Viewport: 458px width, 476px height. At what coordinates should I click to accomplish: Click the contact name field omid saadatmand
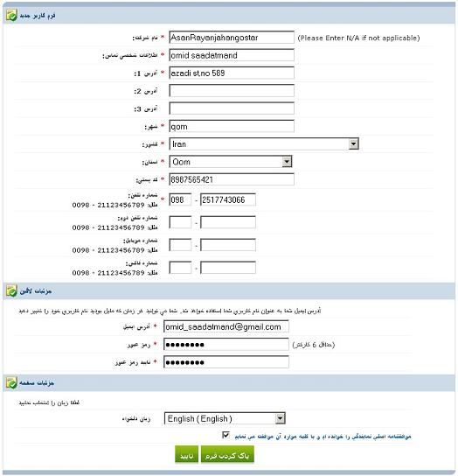point(232,55)
